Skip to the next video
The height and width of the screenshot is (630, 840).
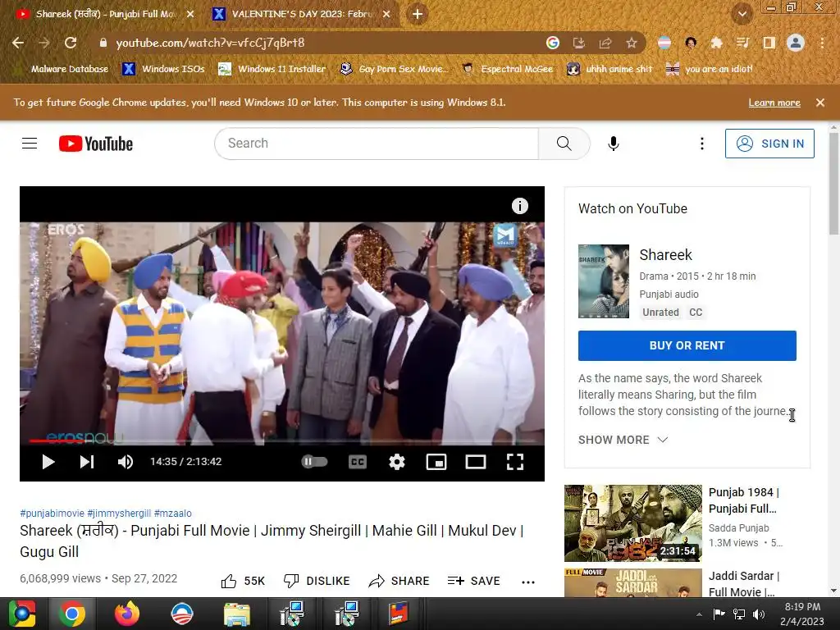tap(87, 462)
